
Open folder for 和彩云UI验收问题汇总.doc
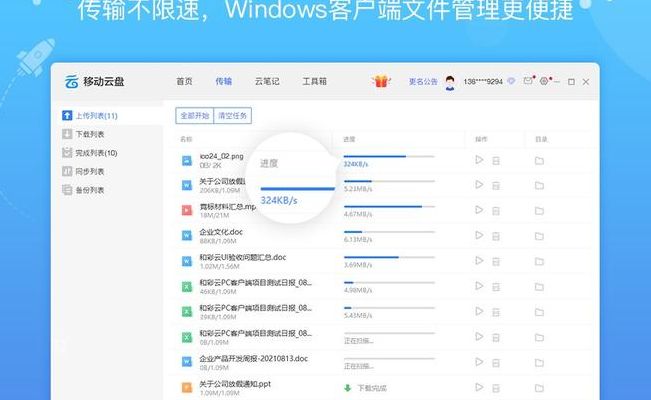[x=539, y=261]
